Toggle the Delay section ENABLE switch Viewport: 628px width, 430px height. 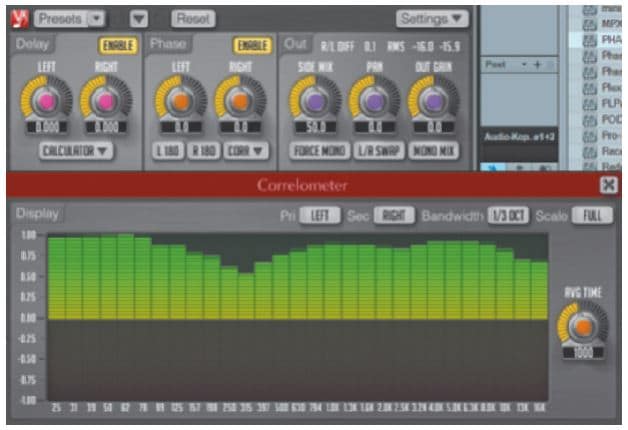click(118, 46)
